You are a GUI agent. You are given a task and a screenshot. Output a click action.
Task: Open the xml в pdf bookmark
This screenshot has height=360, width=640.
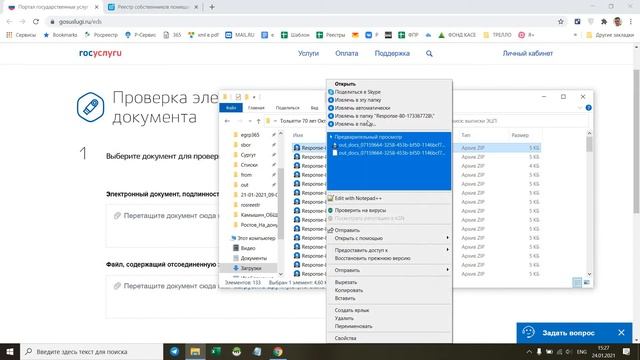[x=203, y=35]
